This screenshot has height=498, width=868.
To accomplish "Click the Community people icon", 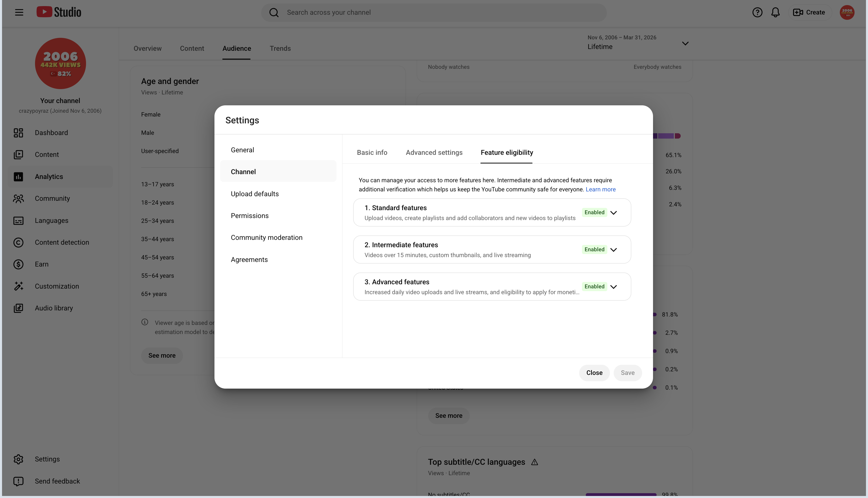I will (19, 198).
